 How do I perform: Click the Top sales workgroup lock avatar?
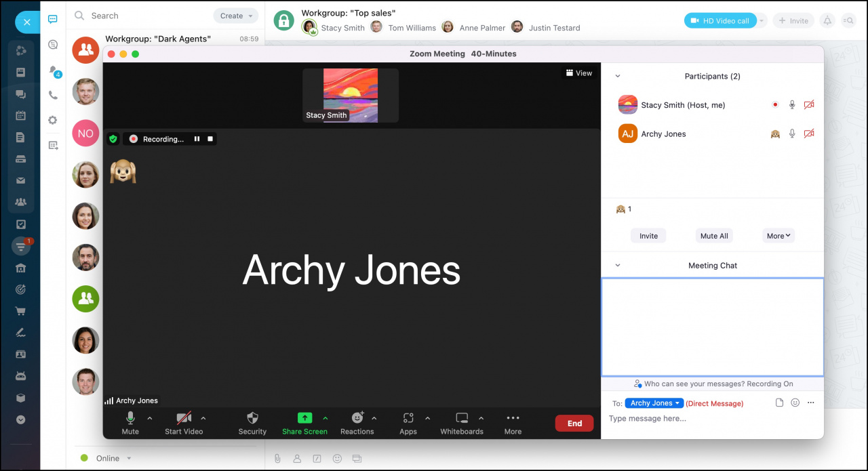284,20
